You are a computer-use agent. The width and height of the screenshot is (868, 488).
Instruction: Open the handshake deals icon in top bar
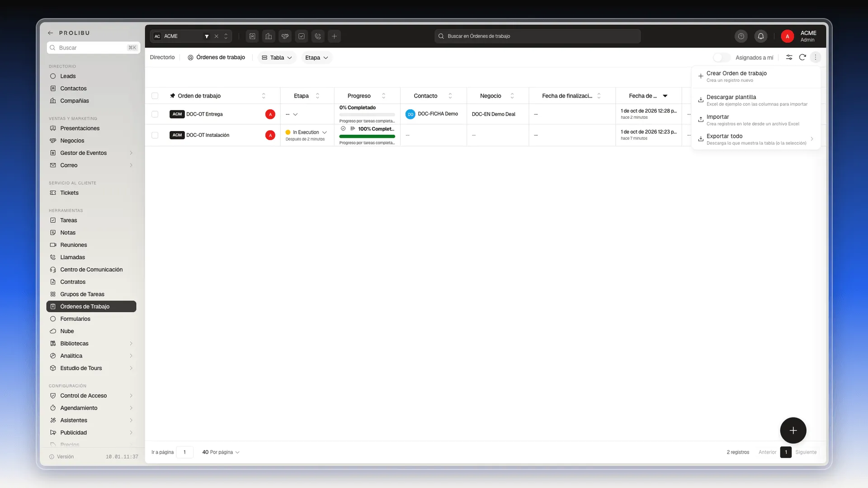pos(285,36)
